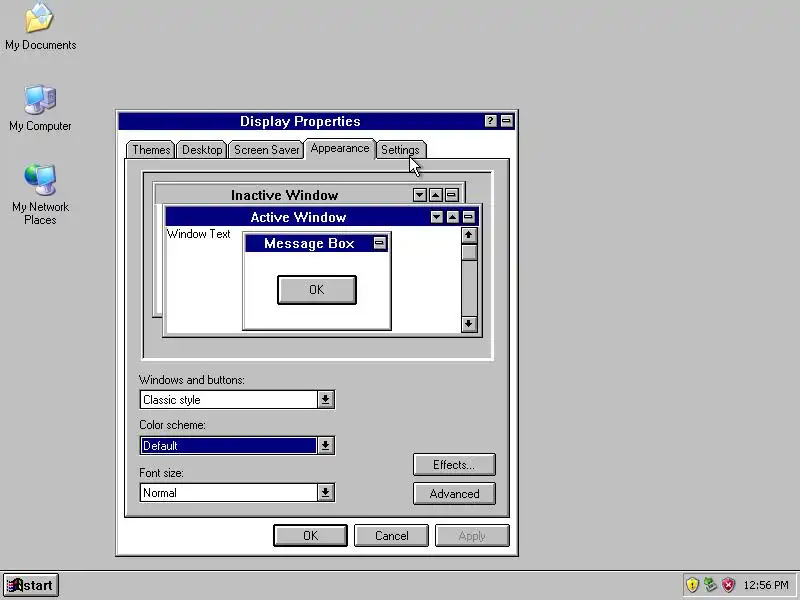The image size is (800, 600).
Task: Click the yellow security shield tray icon
Action: [692, 585]
